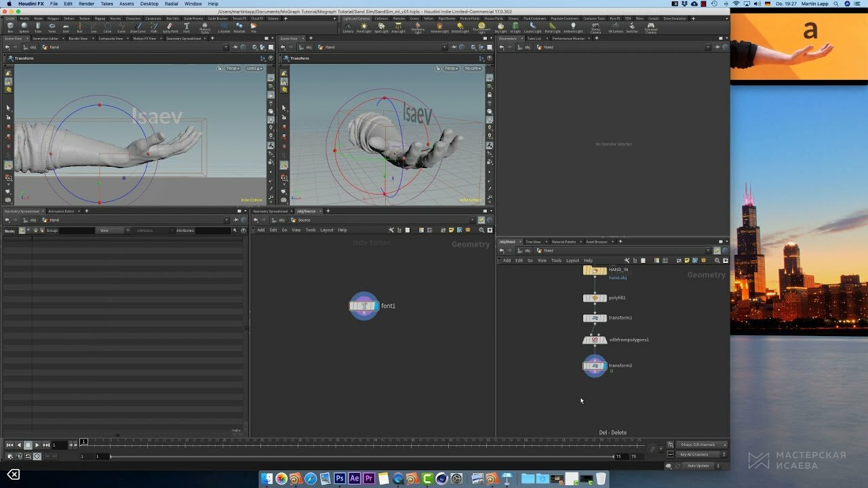Select the Tube shelf tool
The width and height of the screenshot is (868, 488).
tap(38, 26)
